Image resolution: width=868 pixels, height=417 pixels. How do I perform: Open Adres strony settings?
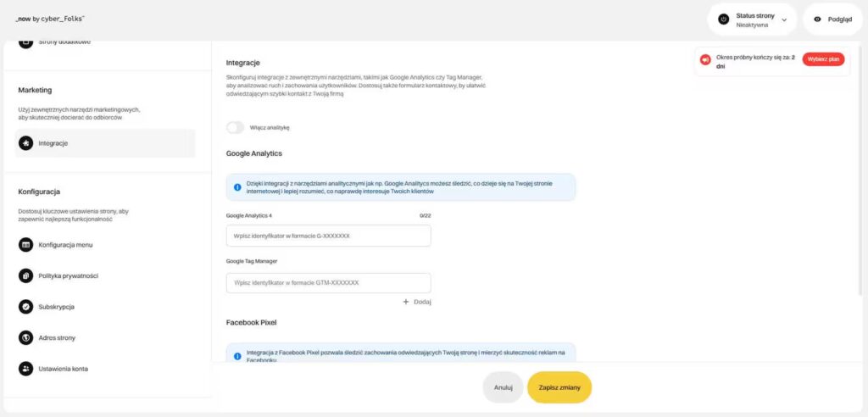[57, 338]
